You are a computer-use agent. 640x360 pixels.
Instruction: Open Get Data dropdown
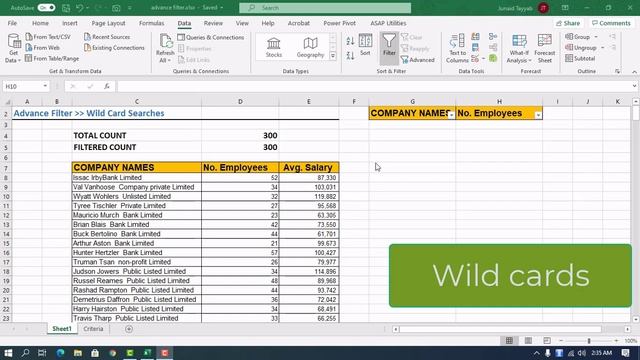13,49
